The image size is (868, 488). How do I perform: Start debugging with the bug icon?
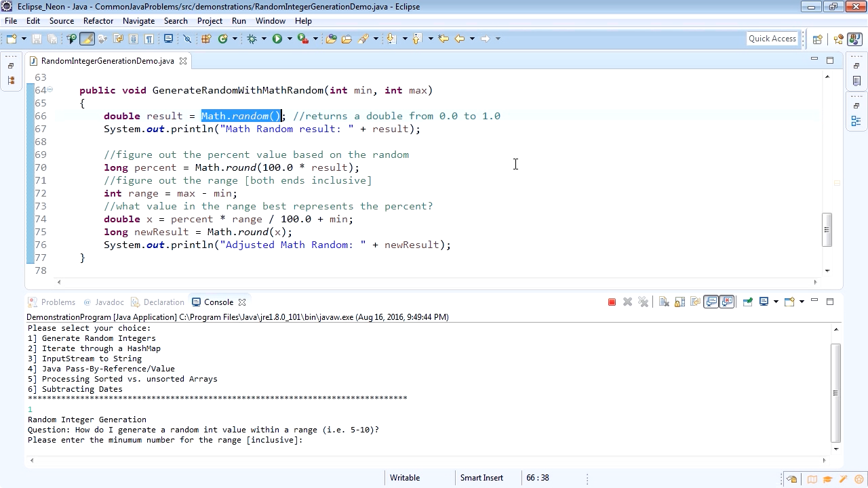pyautogui.click(x=252, y=39)
